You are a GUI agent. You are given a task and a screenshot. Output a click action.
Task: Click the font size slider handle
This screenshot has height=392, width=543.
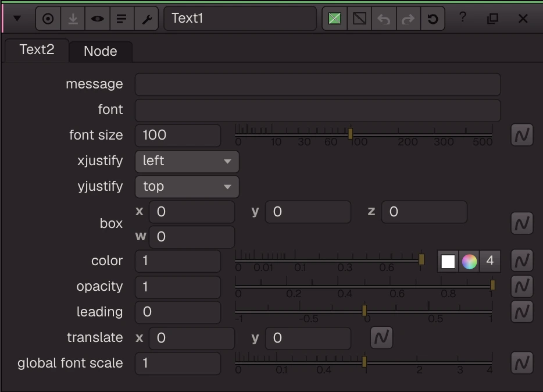[x=350, y=134]
